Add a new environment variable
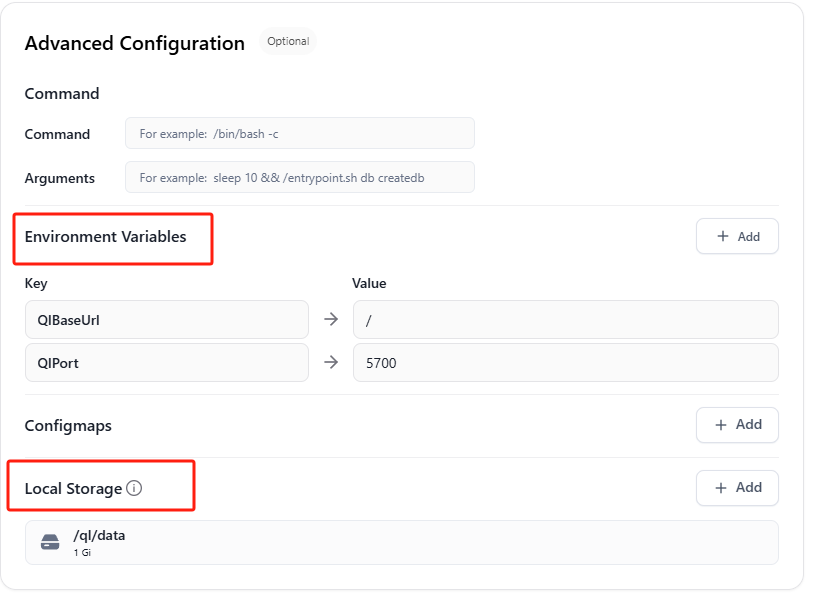813x605 pixels. point(737,237)
